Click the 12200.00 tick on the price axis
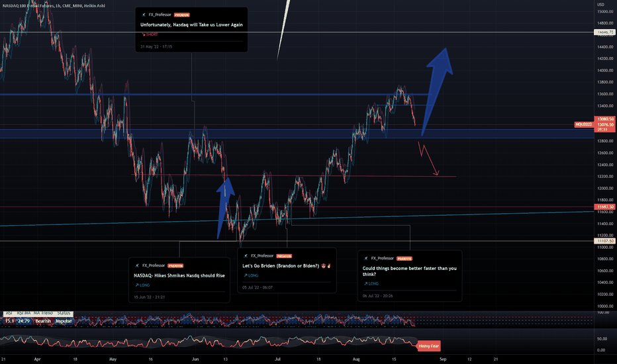617x364 pixels. click(x=605, y=177)
